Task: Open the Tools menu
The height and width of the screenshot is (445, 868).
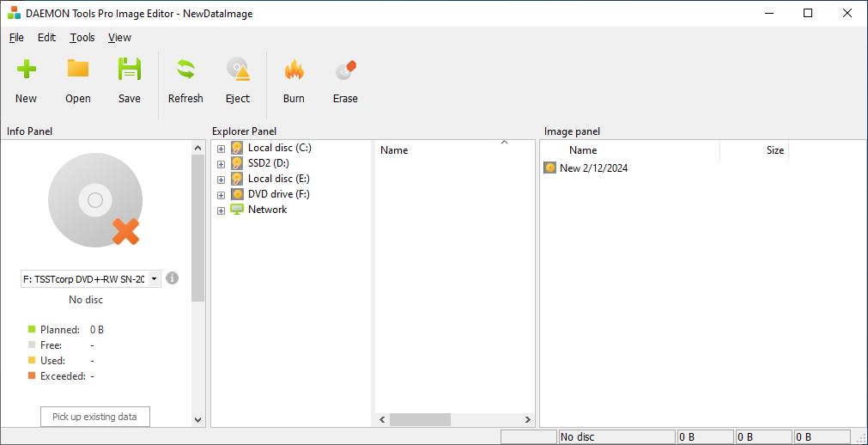Action: (82, 38)
